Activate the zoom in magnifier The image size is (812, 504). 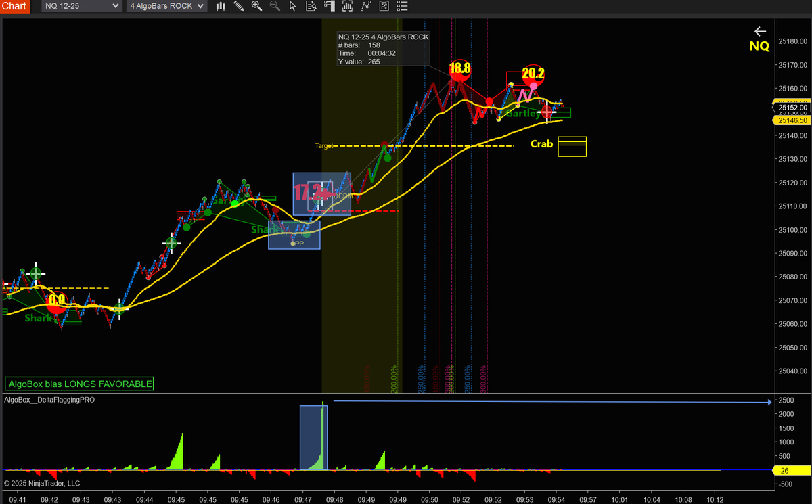256,7
